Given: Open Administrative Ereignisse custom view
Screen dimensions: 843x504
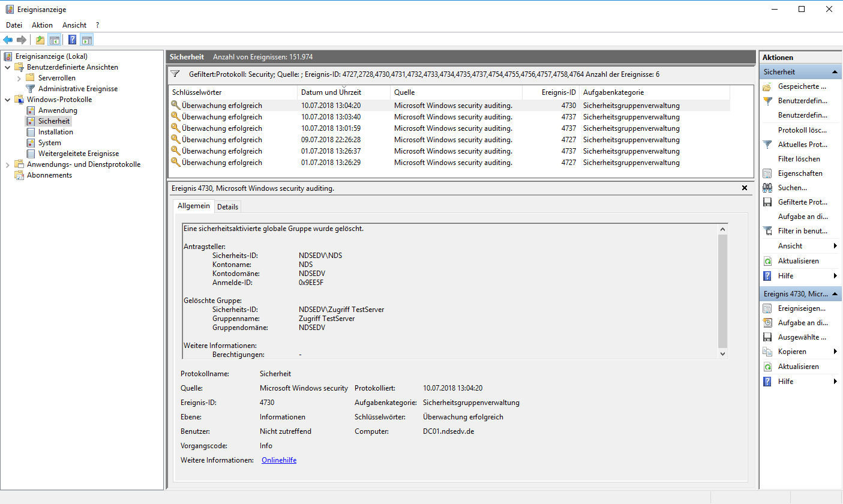Looking at the screenshot, I should tap(77, 89).
